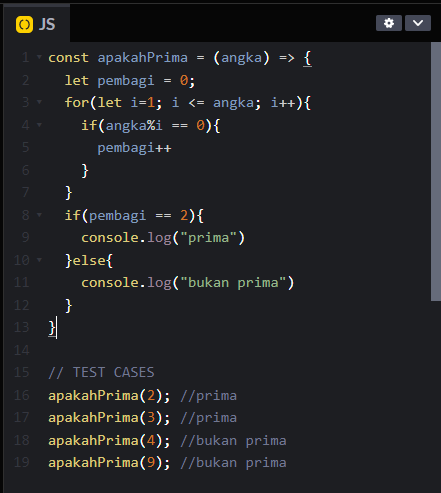Click 'apakahPrima(9);' call on line 19
Image resolution: width=441 pixels, height=493 pixels.
(109, 463)
